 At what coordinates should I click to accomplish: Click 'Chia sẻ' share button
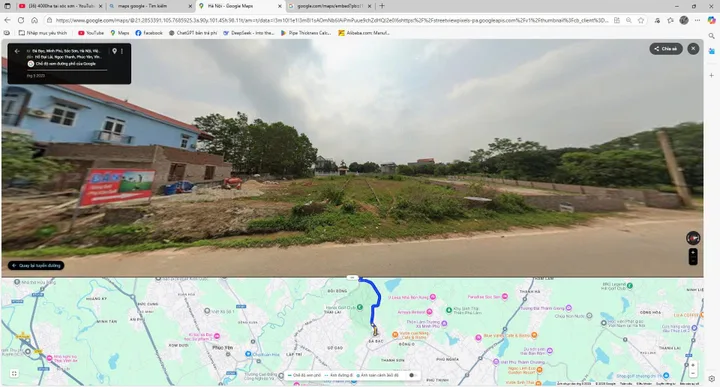666,49
